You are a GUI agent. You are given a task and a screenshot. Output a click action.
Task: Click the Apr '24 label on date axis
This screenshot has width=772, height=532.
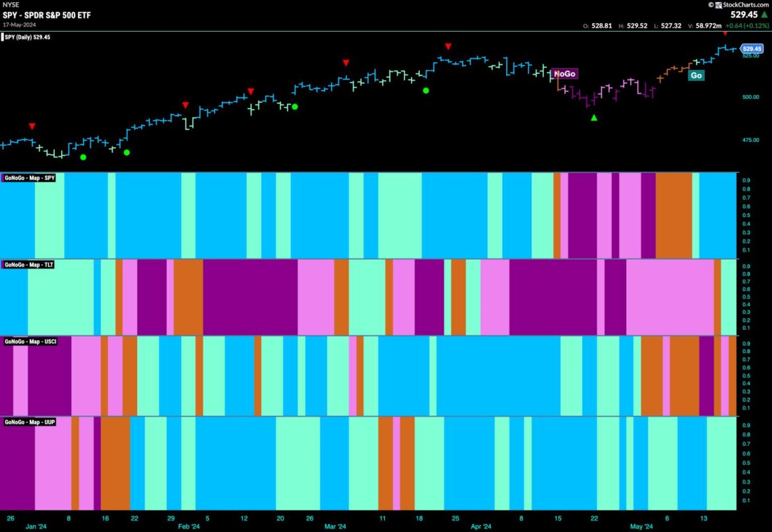[x=482, y=527]
